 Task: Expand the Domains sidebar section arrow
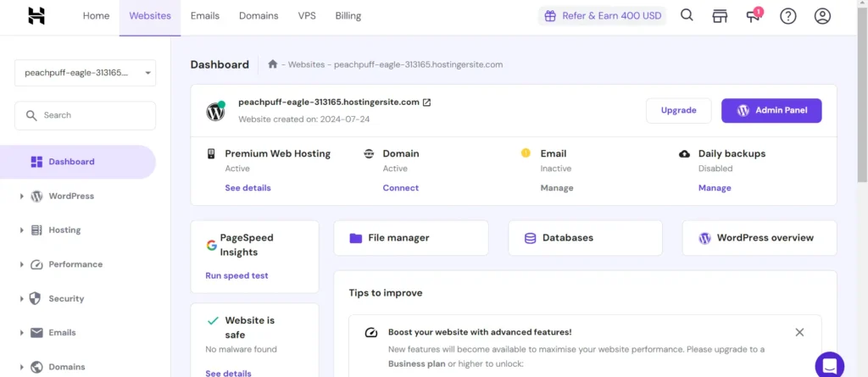click(x=21, y=367)
